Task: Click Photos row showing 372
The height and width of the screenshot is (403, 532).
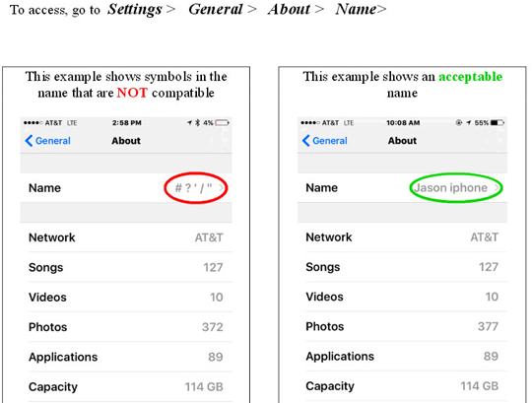Action: tap(126, 327)
